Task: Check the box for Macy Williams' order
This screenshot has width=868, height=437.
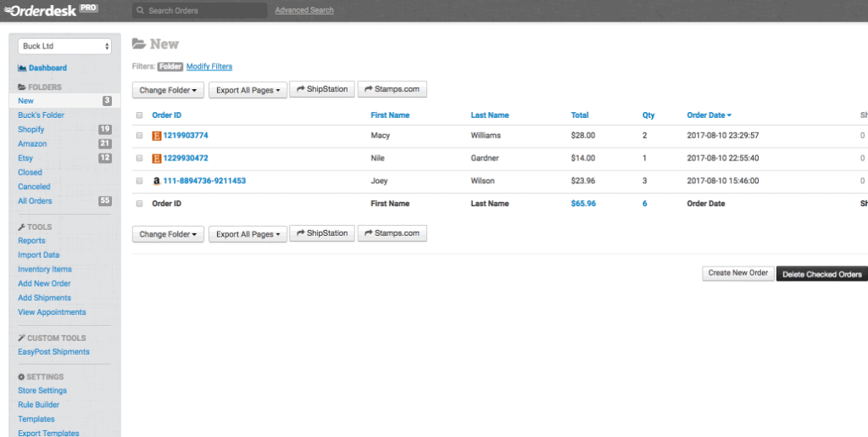Action: coord(140,136)
